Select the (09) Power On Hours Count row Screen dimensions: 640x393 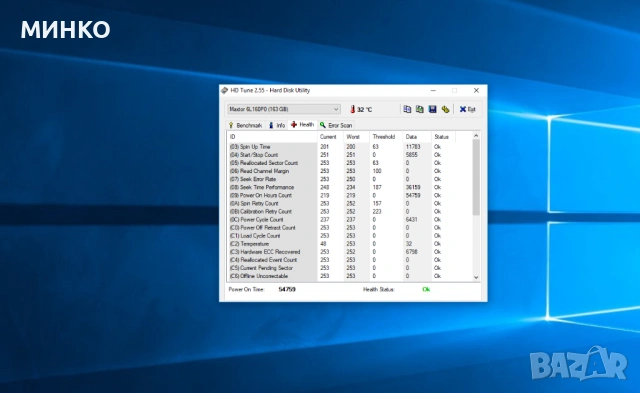(x=350, y=195)
